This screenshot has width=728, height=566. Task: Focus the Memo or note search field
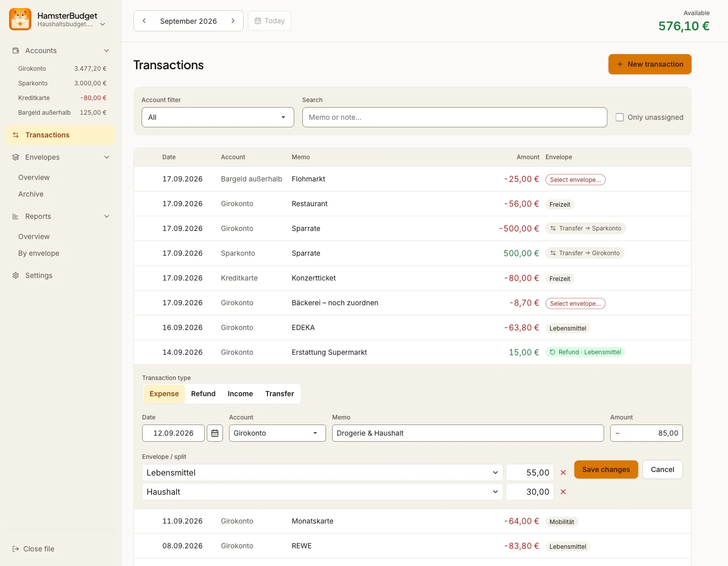coord(454,117)
